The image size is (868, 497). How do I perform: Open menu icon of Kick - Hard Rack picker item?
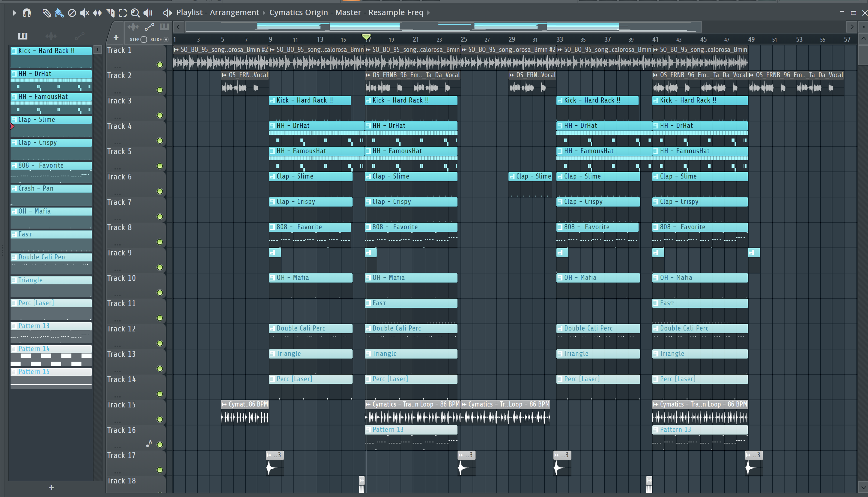tap(14, 51)
